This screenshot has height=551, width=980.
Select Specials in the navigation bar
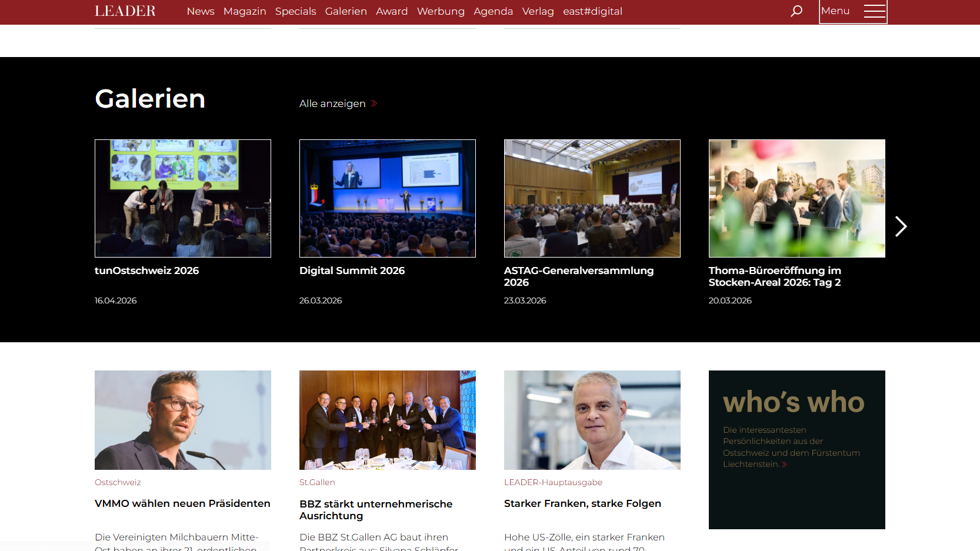click(295, 11)
